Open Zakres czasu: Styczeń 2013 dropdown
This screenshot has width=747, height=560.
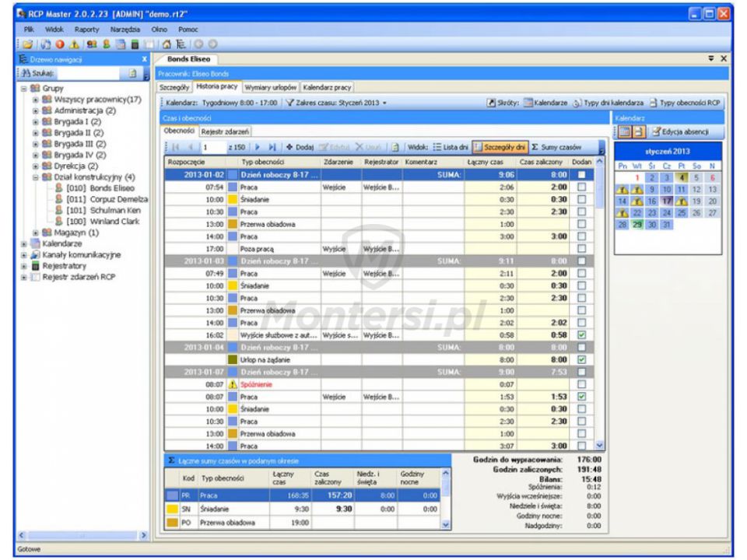click(x=337, y=103)
